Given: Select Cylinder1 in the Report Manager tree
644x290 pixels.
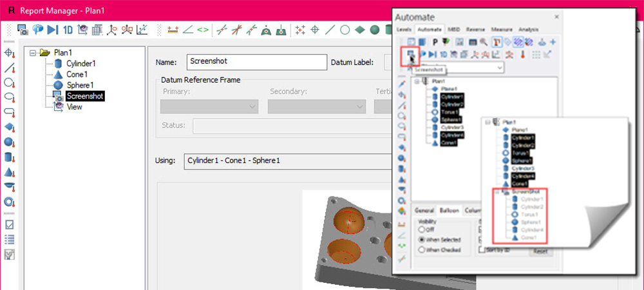Looking at the screenshot, I should tap(81, 64).
